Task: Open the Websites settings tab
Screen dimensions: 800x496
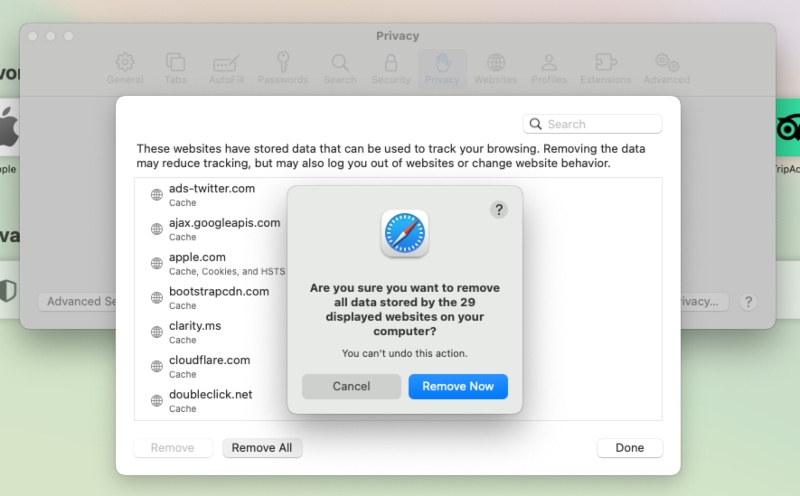Action: click(x=495, y=69)
